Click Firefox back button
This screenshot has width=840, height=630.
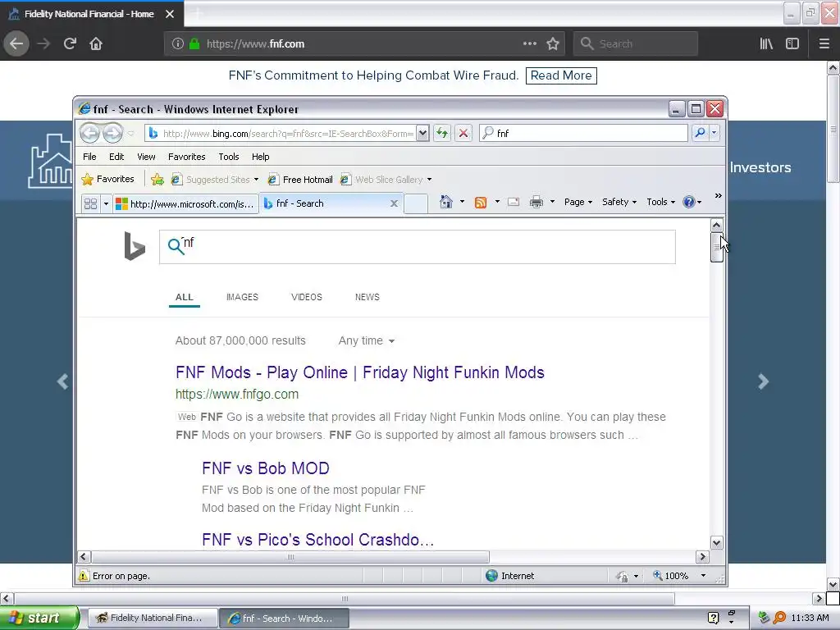[16, 43]
